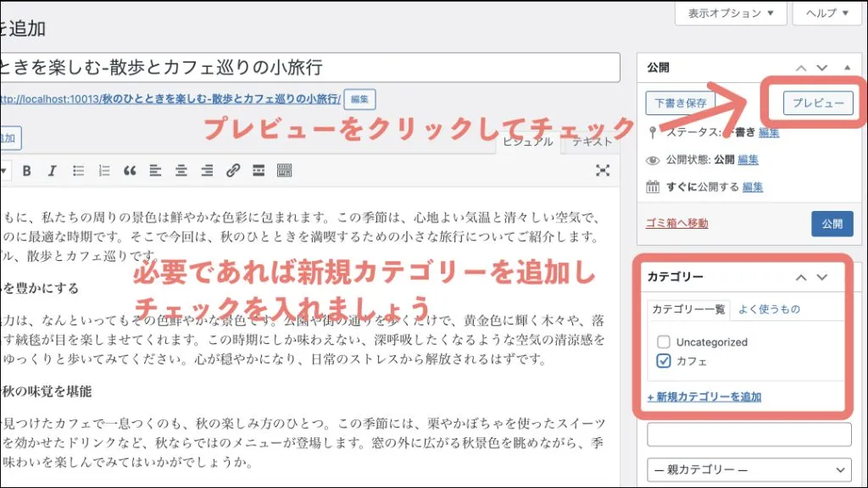Edit the すぐに公開する schedule
Screen dimensions: 868x488
(753, 186)
